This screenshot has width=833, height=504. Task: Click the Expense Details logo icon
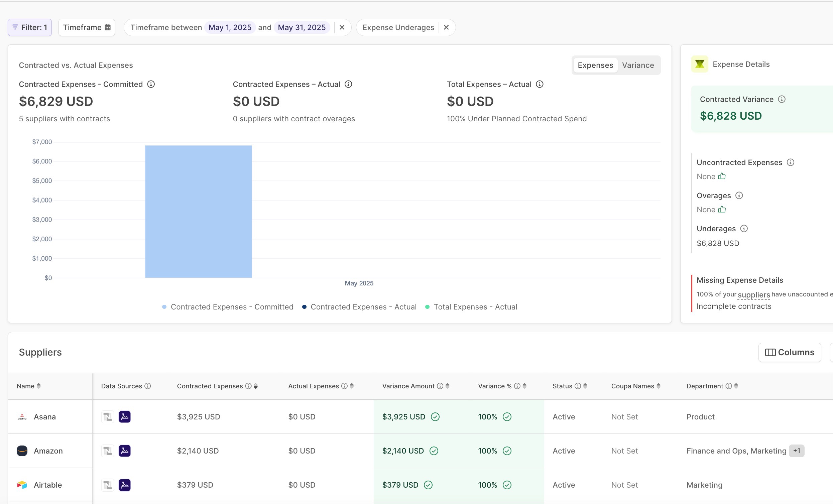[x=700, y=64]
